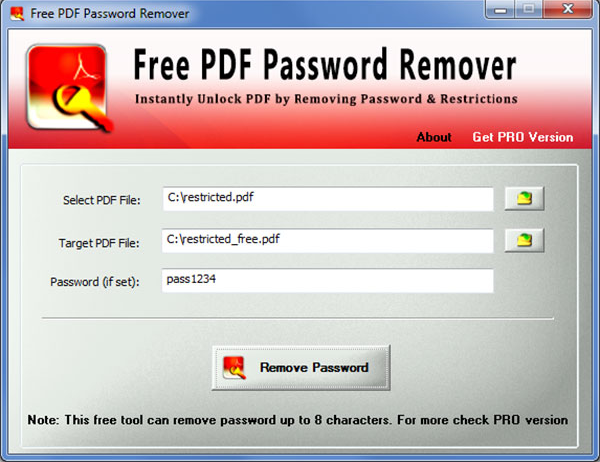Screen dimensions: 600x462
Task: Open folder browser for Select PDF File
Action: coord(524,198)
